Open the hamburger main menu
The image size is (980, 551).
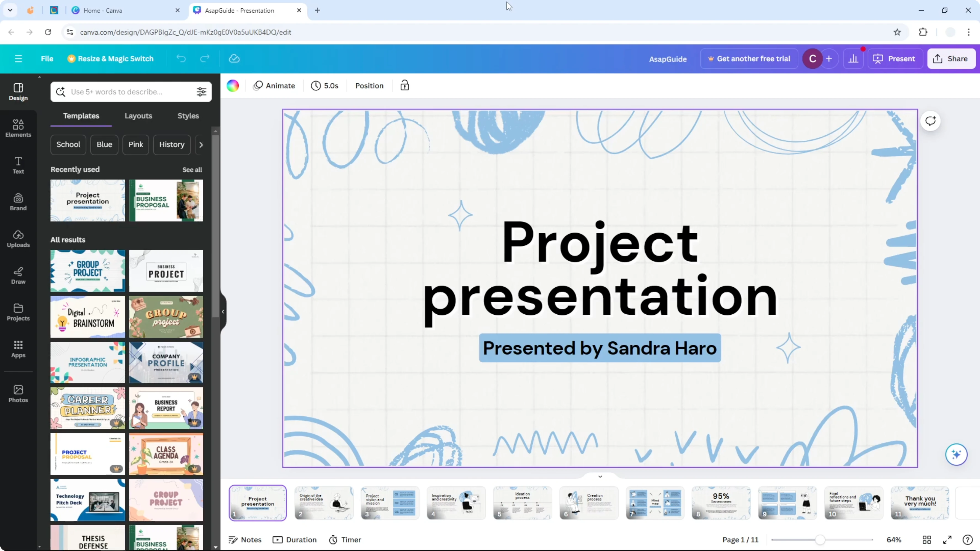click(18, 58)
